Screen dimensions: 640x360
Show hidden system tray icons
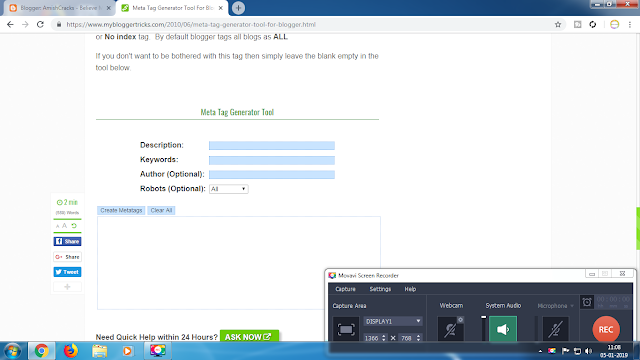[x=540, y=351]
